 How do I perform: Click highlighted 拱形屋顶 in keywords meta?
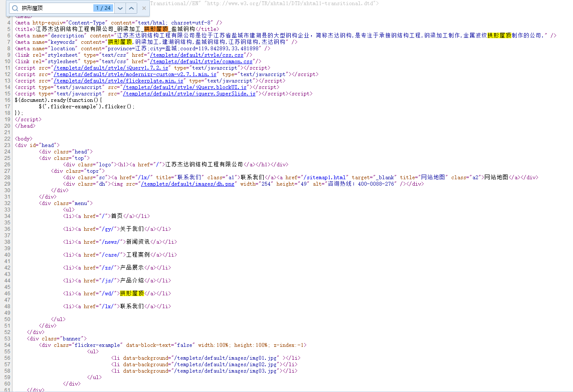pos(120,42)
